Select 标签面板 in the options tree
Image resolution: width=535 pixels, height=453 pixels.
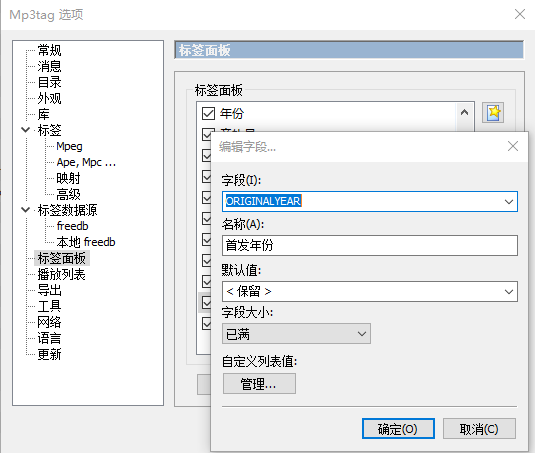coord(62,258)
